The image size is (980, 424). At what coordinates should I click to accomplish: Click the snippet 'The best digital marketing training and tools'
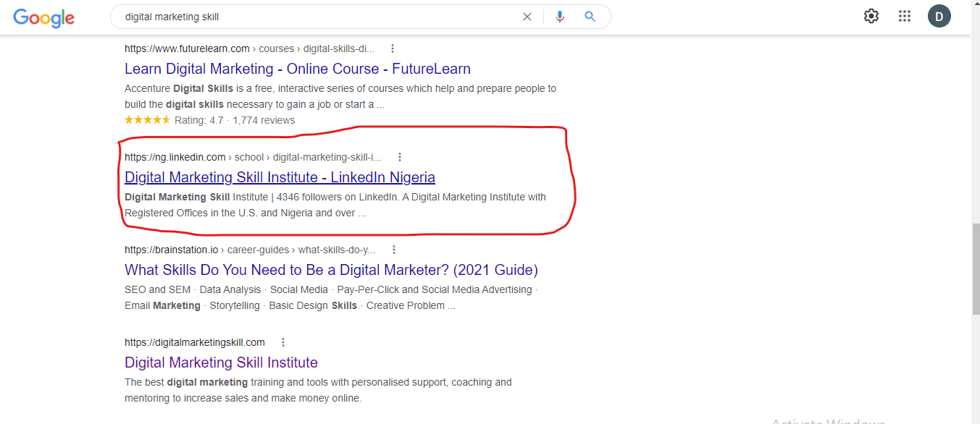point(318,390)
